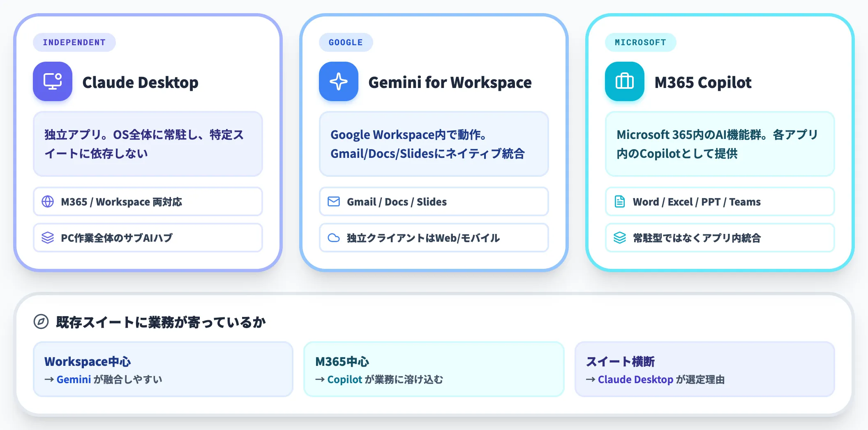Click the Gemini for Workspace heading
Screen dimensions: 868x430
coord(450,82)
